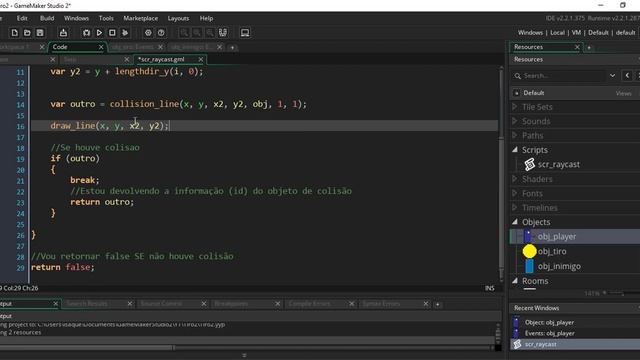Expand the Paths folder

pos(515,135)
